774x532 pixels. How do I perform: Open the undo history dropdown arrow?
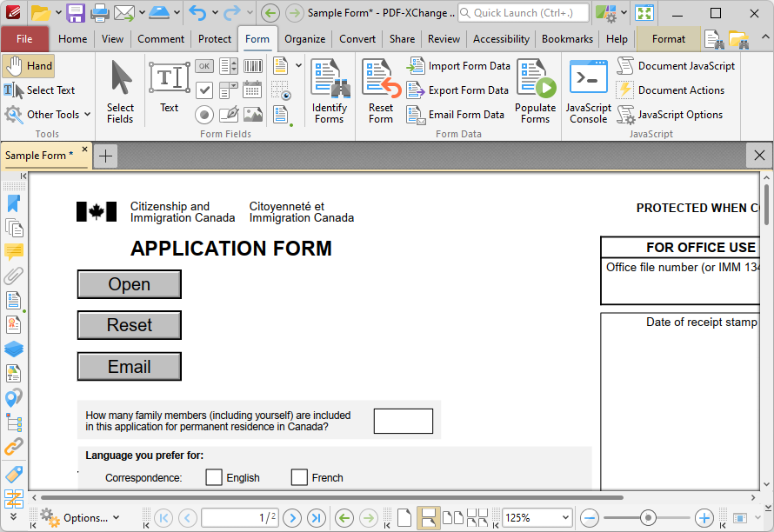pyautogui.click(x=215, y=13)
